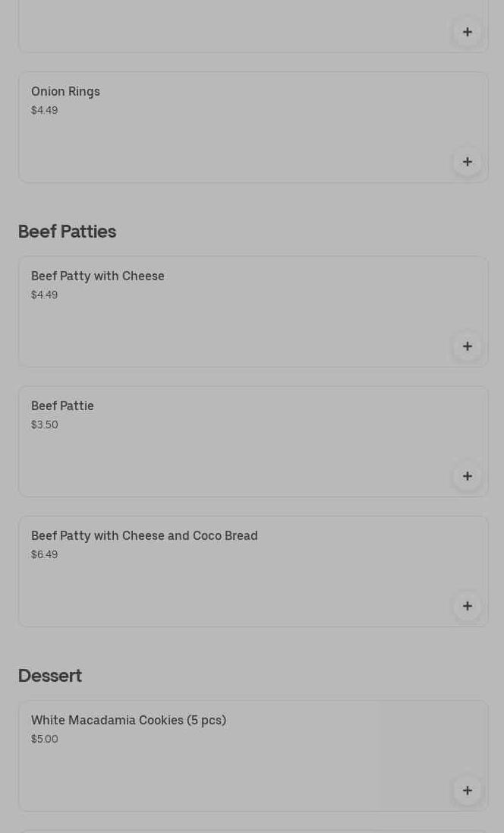Add Beef Patty with Cheese to order
The image size is (504, 833).
[467, 346]
